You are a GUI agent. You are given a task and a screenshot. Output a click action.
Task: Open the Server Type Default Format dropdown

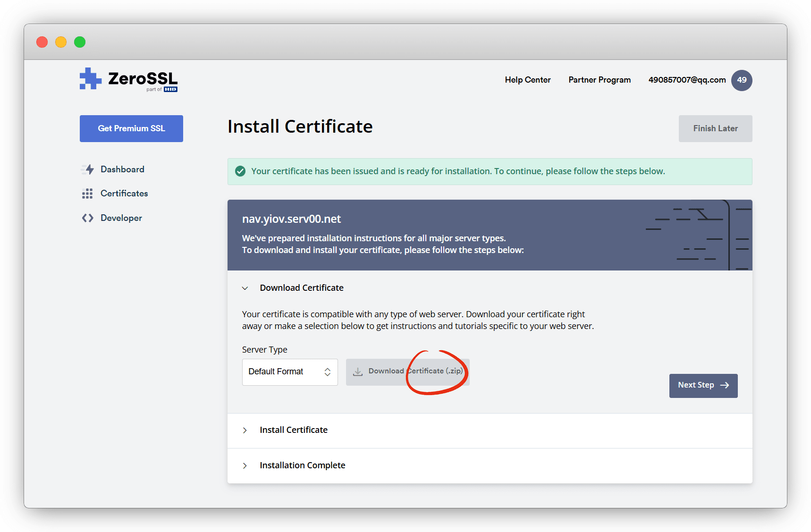[289, 372]
